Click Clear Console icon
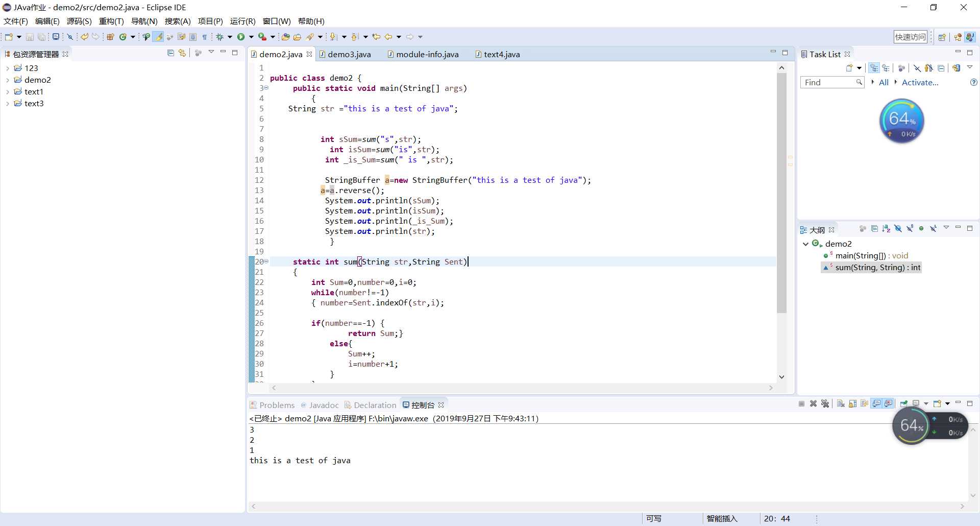The image size is (980, 526). 841,404
